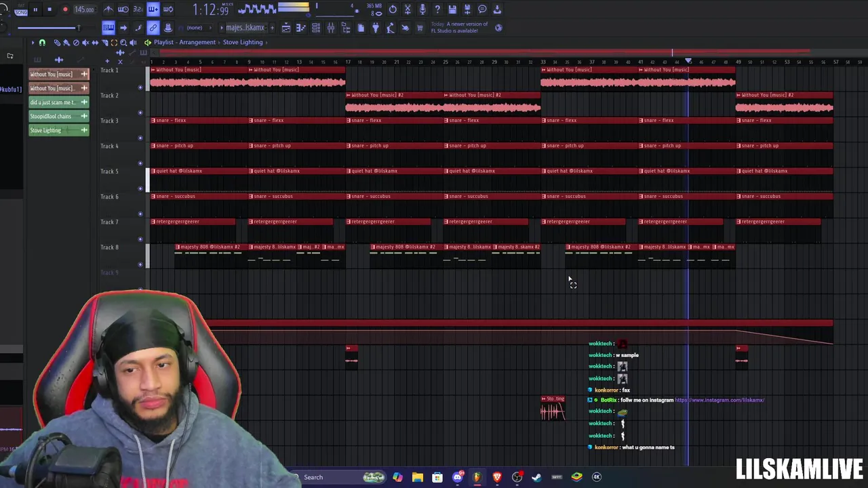Open Discord from the taskbar
The image size is (868, 488).
[457, 477]
